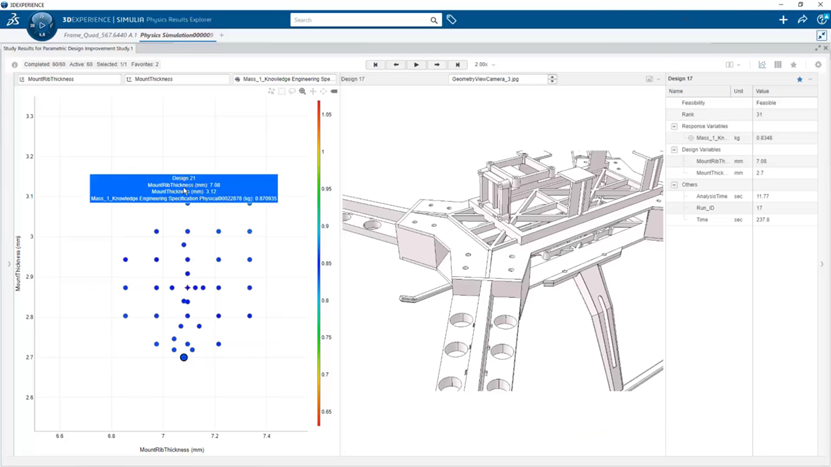Click the tag icon beside search

click(451, 20)
